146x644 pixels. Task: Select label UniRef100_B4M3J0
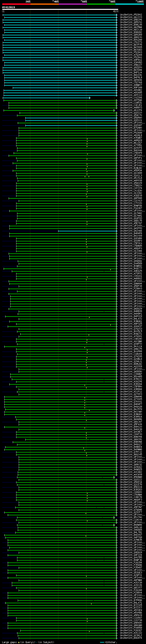pos(131,427)
